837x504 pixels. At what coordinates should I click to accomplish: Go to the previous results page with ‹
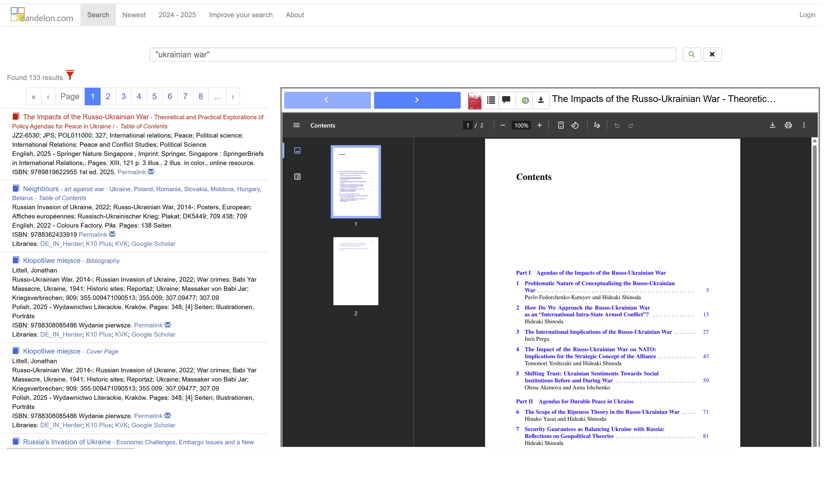(x=48, y=96)
